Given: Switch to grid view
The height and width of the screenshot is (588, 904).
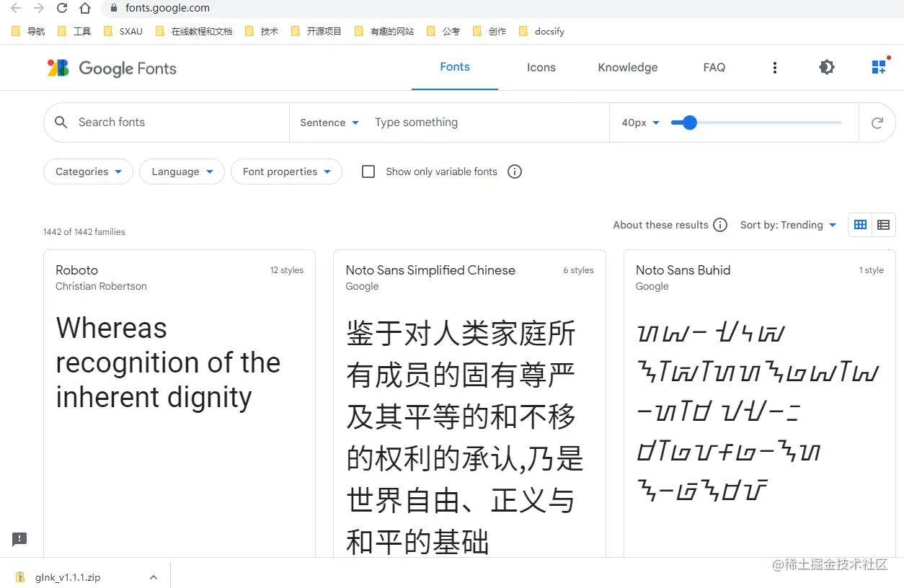Looking at the screenshot, I should click(860, 225).
